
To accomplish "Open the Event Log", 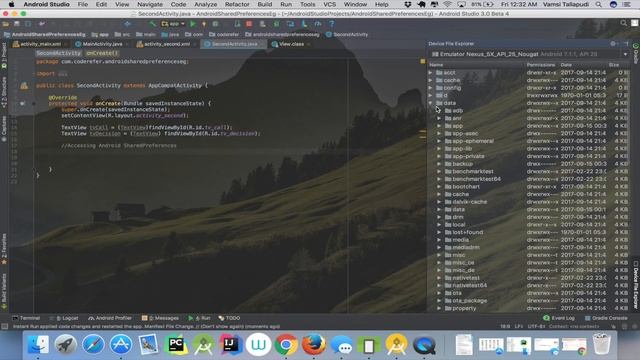I will pyautogui.click(x=559, y=318).
